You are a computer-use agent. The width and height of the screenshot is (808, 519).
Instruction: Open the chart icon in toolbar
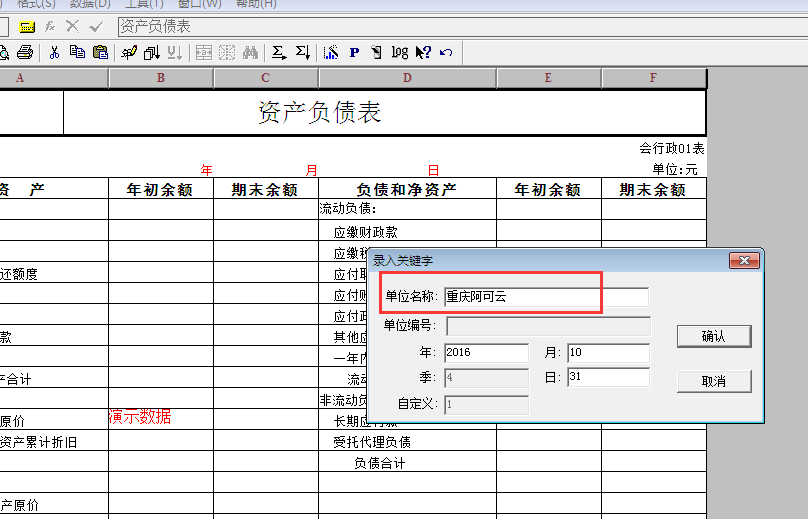(331, 52)
